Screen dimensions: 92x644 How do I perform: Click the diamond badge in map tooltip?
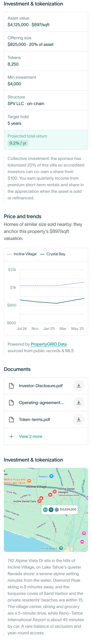(x=51, y=509)
